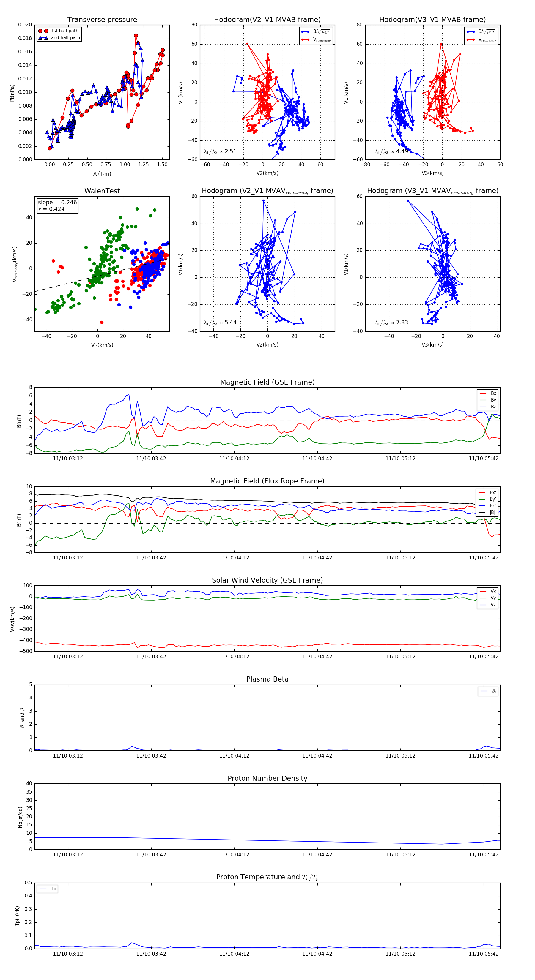
Task: Click the "Hodogram(V3_V1 MVAB frame)" title
Action: [432, 20]
